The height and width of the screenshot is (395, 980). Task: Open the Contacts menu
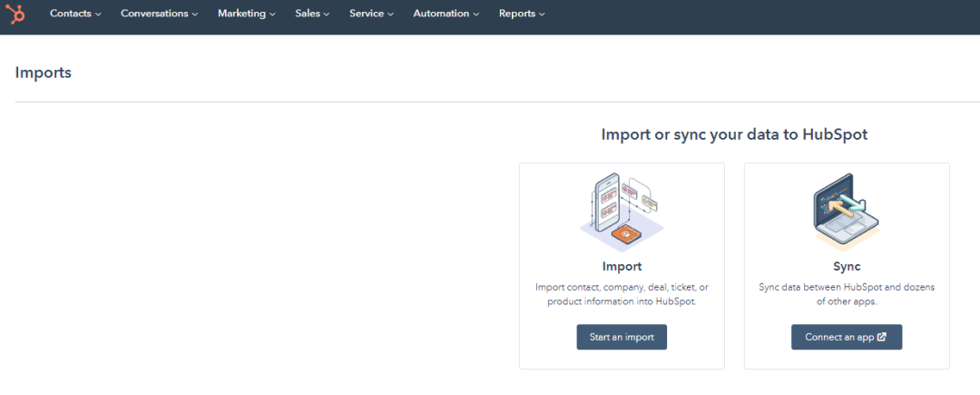[75, 14]
